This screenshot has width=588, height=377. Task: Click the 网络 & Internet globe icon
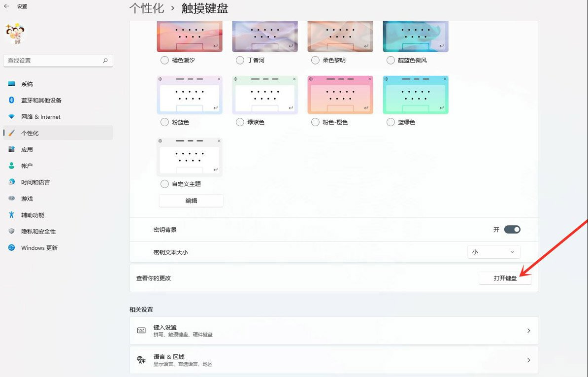(11, 117)
